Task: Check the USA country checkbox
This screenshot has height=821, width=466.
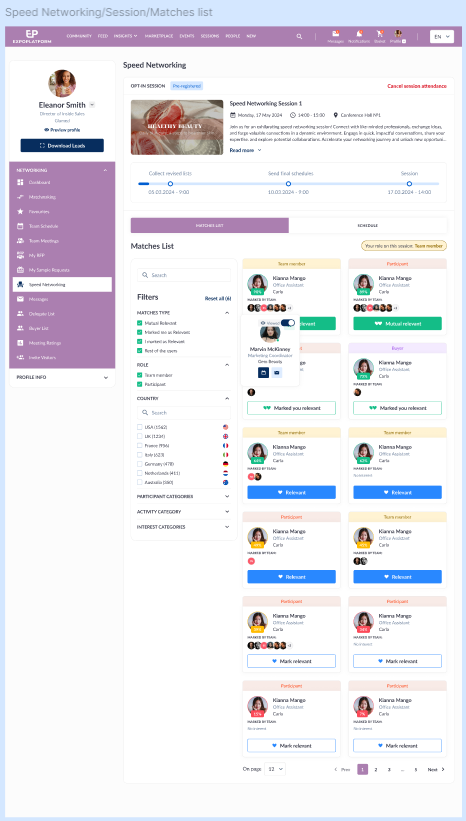Action: point(140,427)
